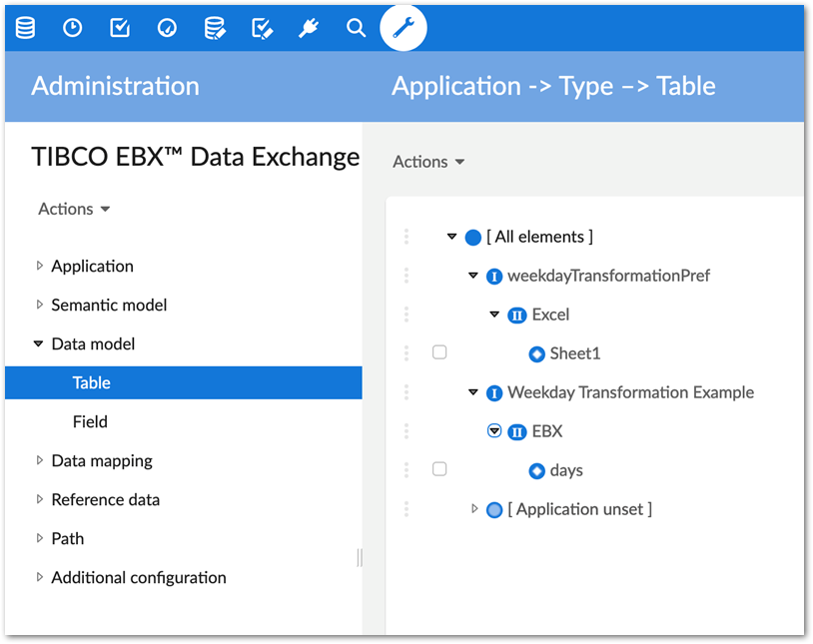Viewport: 813px width, 644px height.
Task: Collapse the Data model section
Action: 40,344
